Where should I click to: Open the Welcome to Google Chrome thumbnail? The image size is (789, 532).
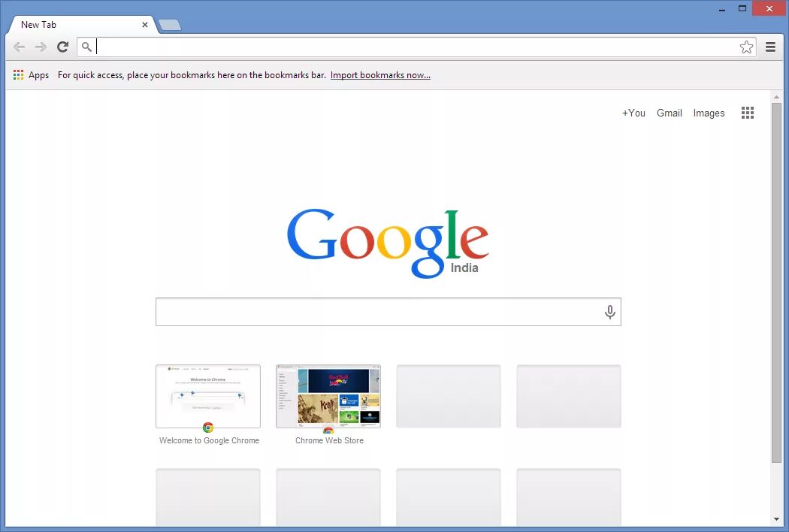pos(208,396)
